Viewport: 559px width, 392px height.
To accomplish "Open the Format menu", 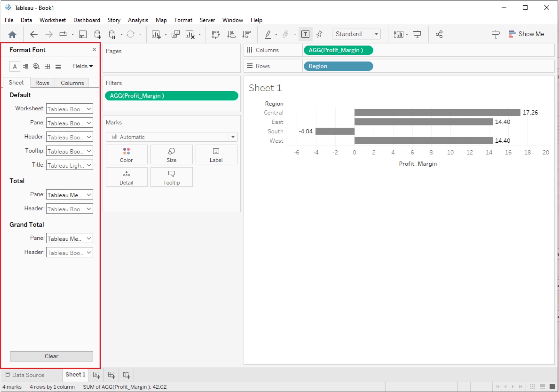I will [x=183, y=20].
